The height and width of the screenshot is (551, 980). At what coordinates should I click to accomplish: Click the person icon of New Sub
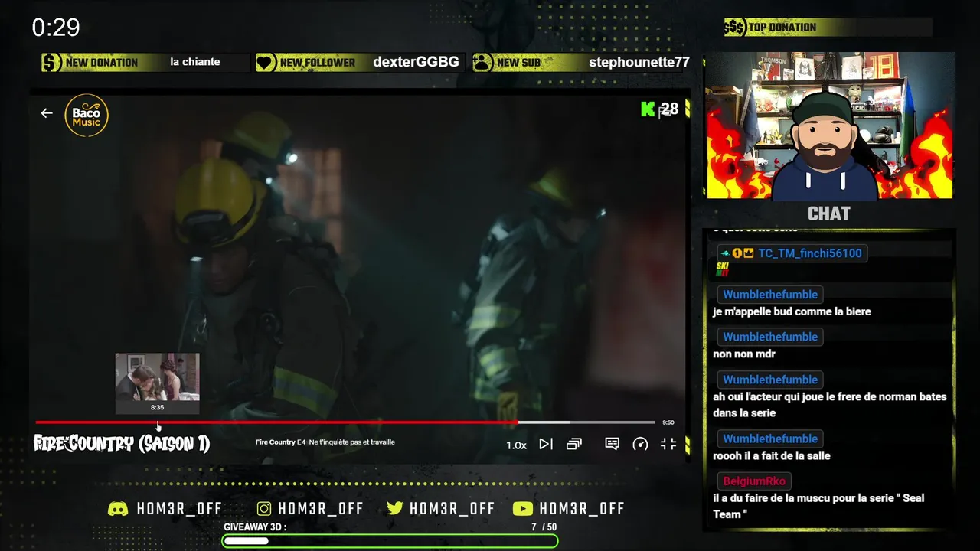coord(482,63)
